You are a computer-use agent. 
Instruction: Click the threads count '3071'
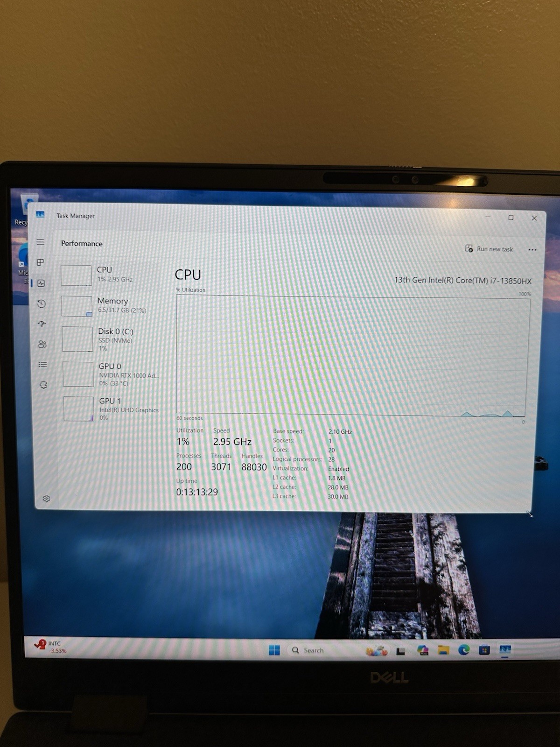(x=221, y=467)
